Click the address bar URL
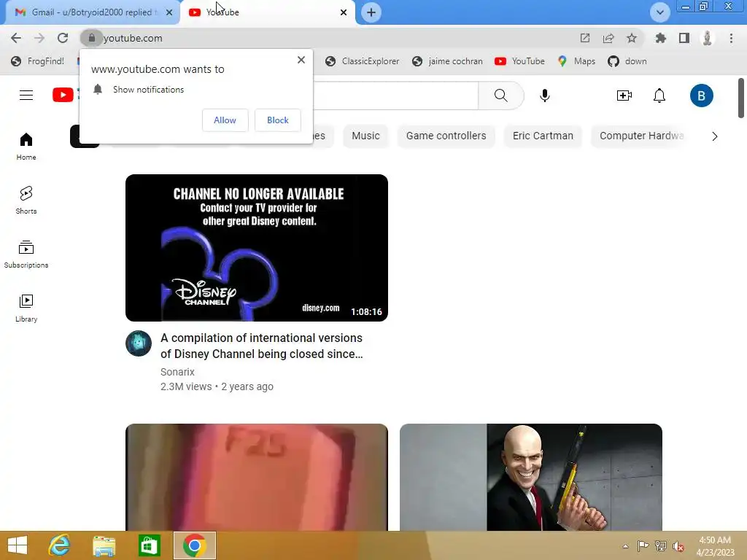747x560 pixels. click(x=133, y=38)
